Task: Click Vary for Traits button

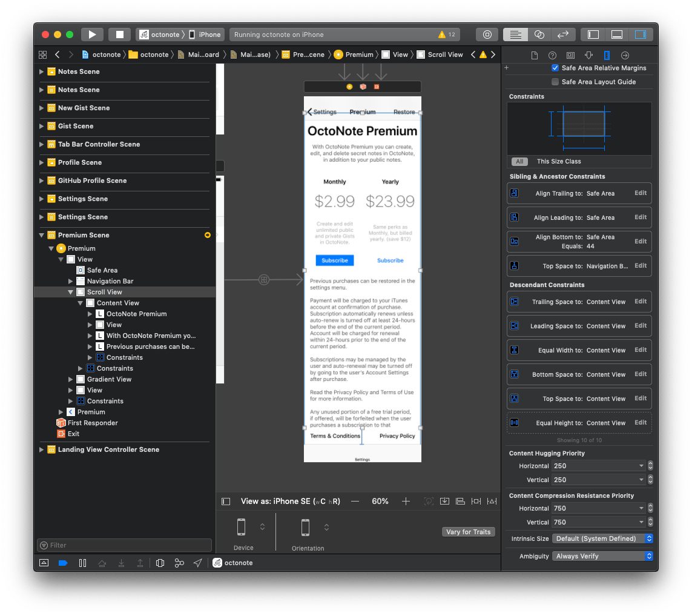Action: [x=468, y=532]
